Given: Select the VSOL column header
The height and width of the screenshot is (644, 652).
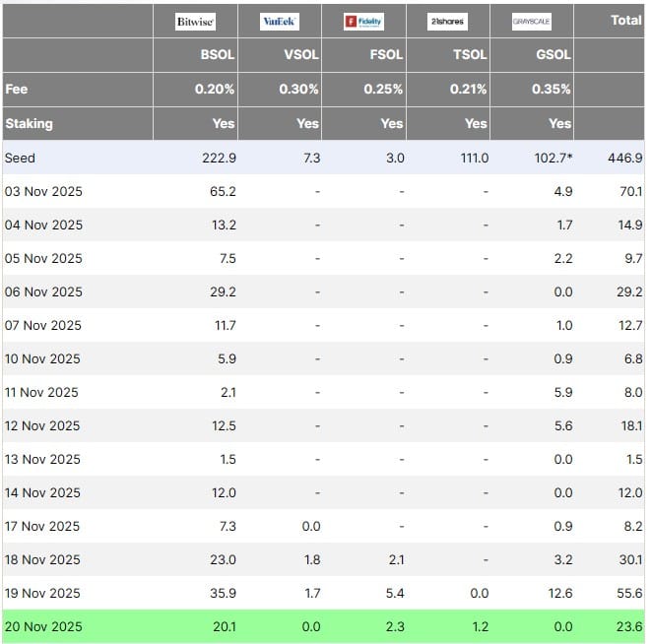Looking at the screenshot, I should [300, 55].
